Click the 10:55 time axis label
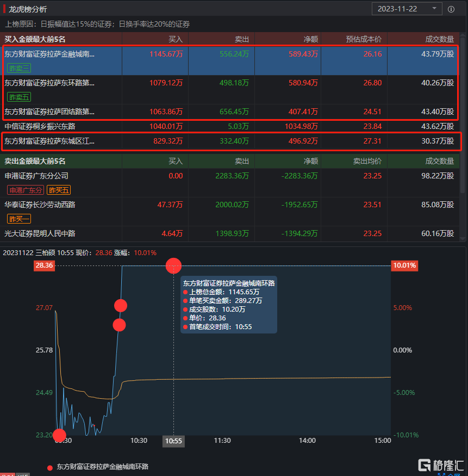Image resolution: width=468 pixels, height=476 pixels. pos(173,441)
